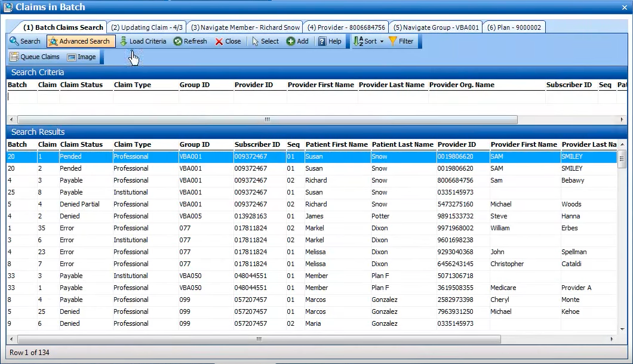Viewport: 633px width, 364px height.
Task: Open Advanced Search
Action: point(81,41)
